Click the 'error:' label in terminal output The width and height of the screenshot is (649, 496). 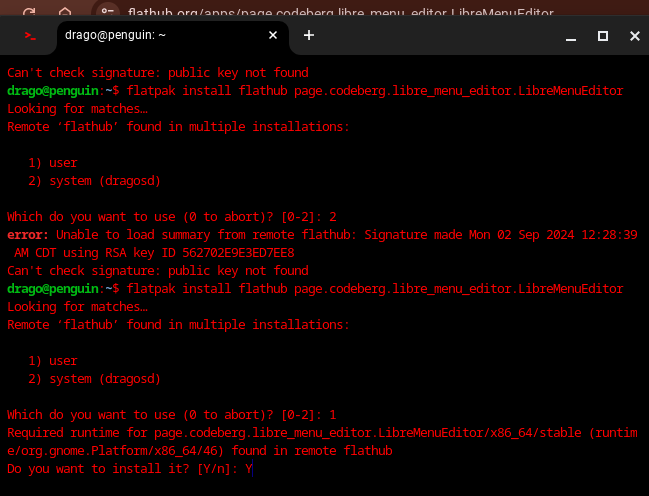pos(28,235)
